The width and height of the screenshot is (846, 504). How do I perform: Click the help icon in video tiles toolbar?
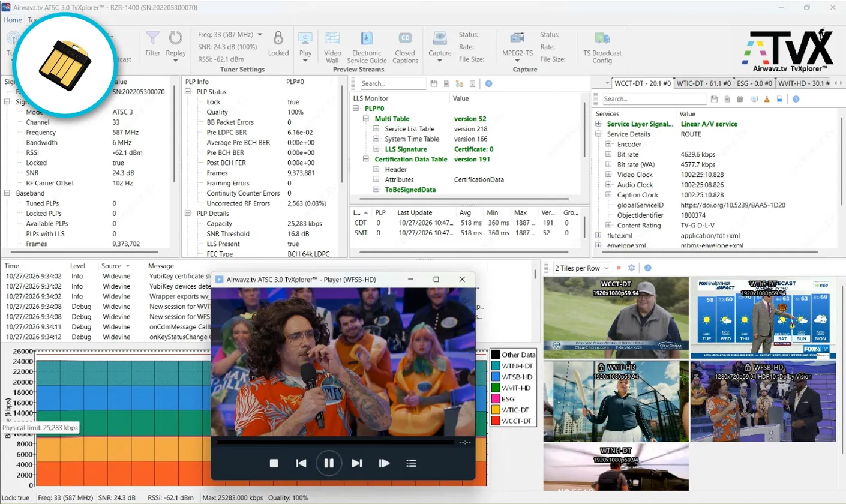click(x=647, y=268)
